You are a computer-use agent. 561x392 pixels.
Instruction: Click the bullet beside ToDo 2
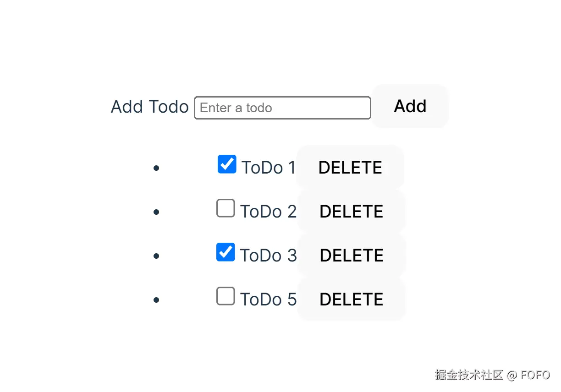[156, 212]
